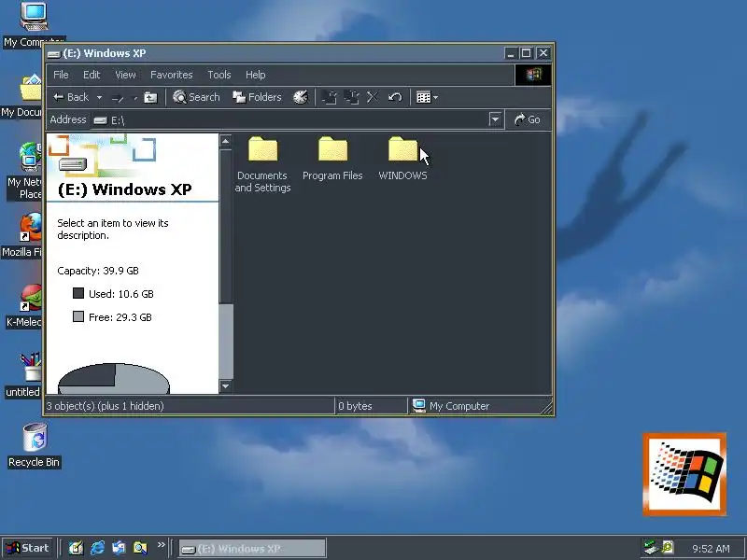Open the Help menu

pos(255,75)
